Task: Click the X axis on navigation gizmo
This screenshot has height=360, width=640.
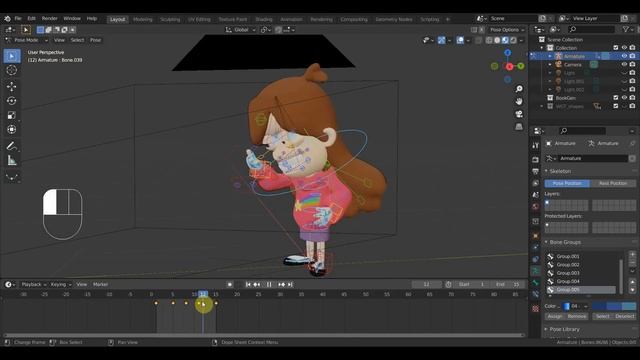Action: pos(509,67)
